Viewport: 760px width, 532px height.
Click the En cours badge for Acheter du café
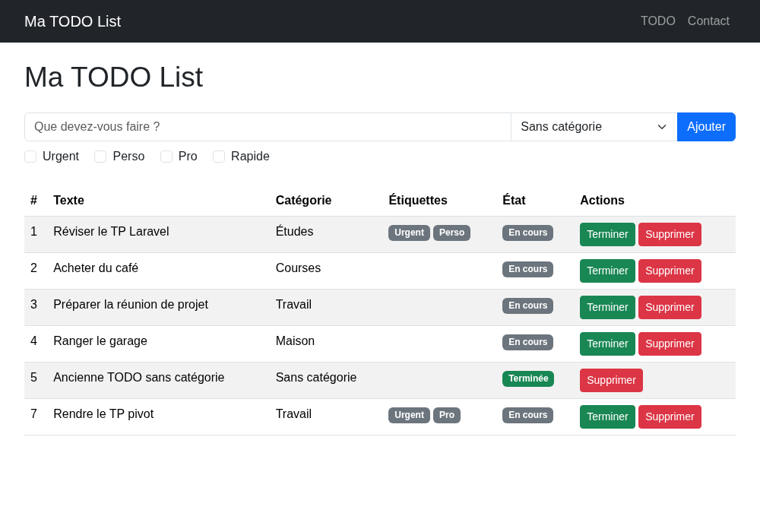click(x=528, y=269)
